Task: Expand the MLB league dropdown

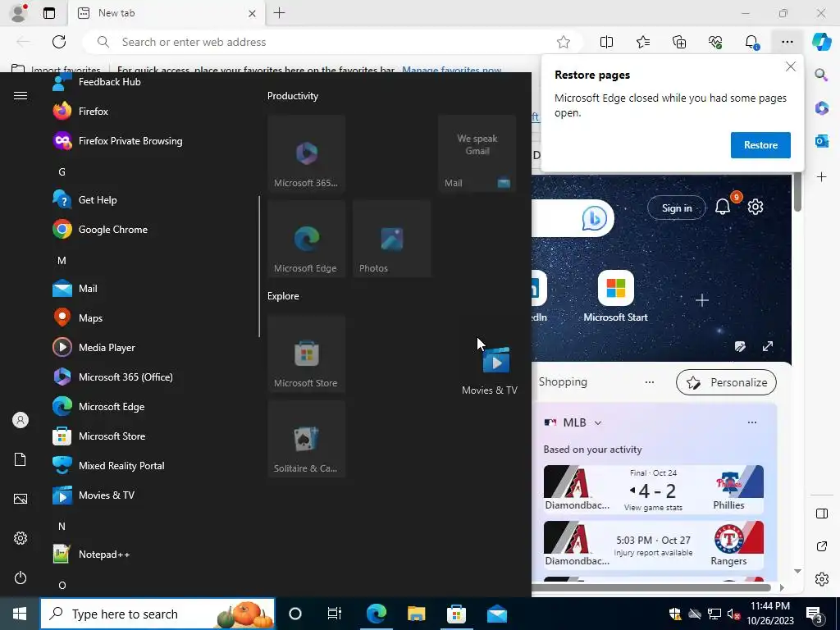Action: [x=598, y=422]
